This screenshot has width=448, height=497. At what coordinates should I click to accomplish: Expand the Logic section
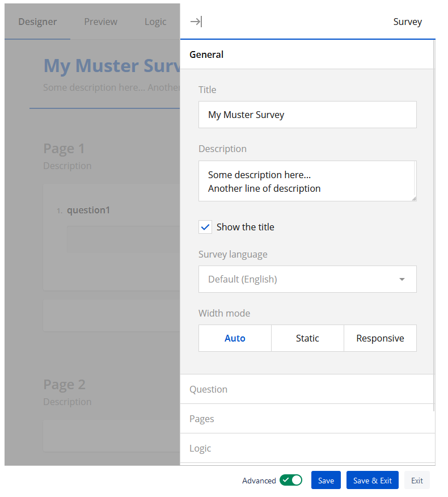point(307,448)
